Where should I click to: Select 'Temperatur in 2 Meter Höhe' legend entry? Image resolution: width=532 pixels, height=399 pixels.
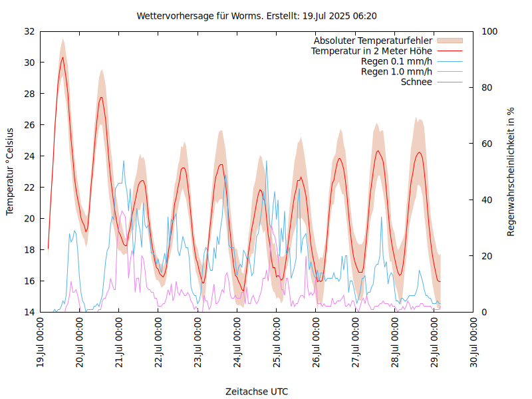click(371, 51)
